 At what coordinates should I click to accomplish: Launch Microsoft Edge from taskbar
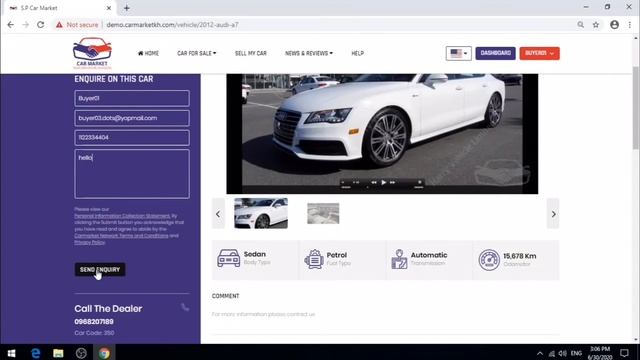click(36, 353)
